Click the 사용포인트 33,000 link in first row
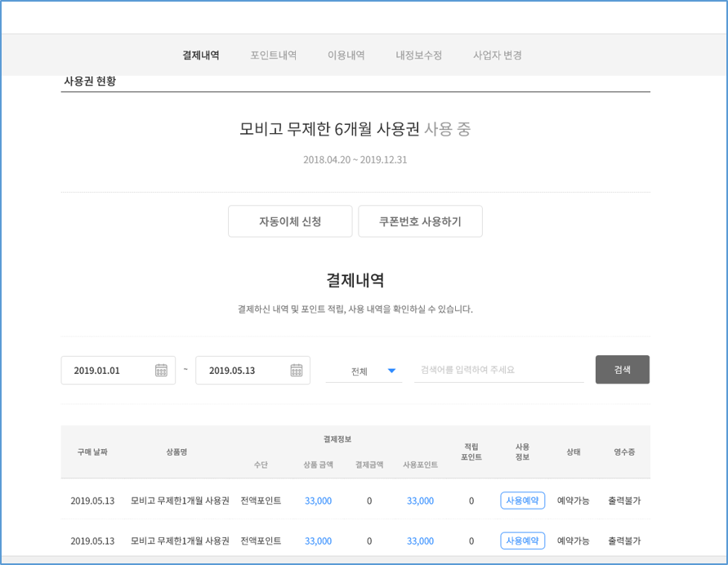728x565 pixels. [x=420, y=501]
